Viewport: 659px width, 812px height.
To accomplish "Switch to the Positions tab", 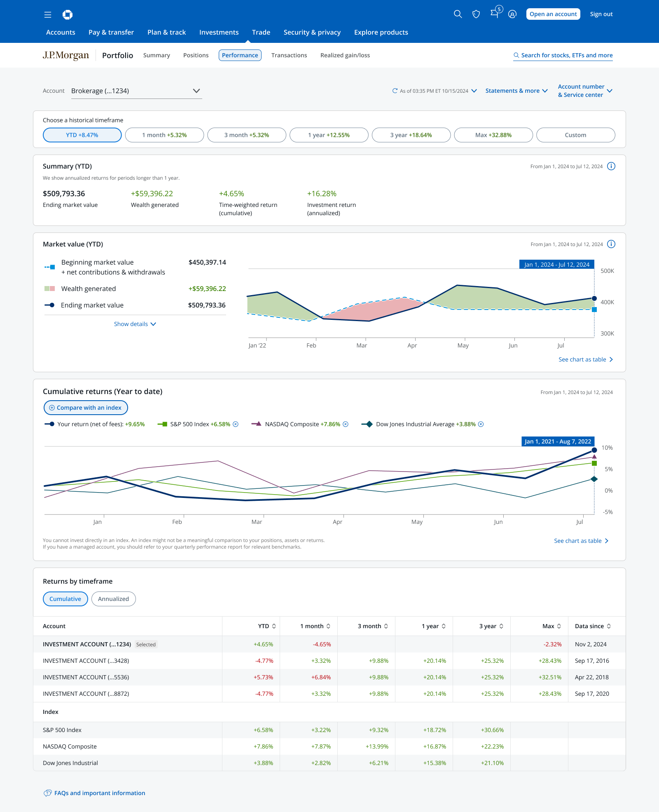I will (x=196, y=55).
